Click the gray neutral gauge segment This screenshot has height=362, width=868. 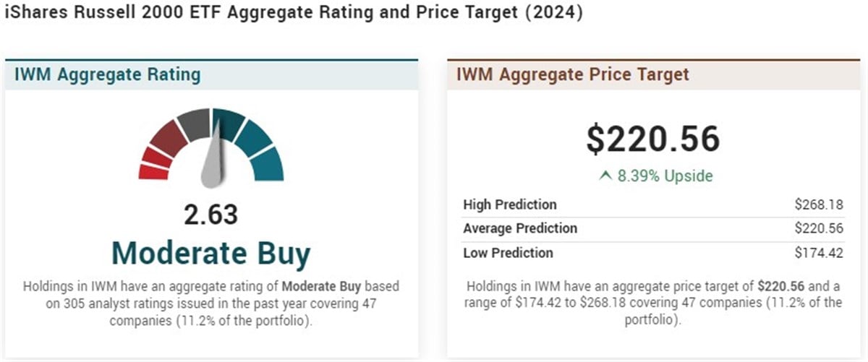(194, 123)
